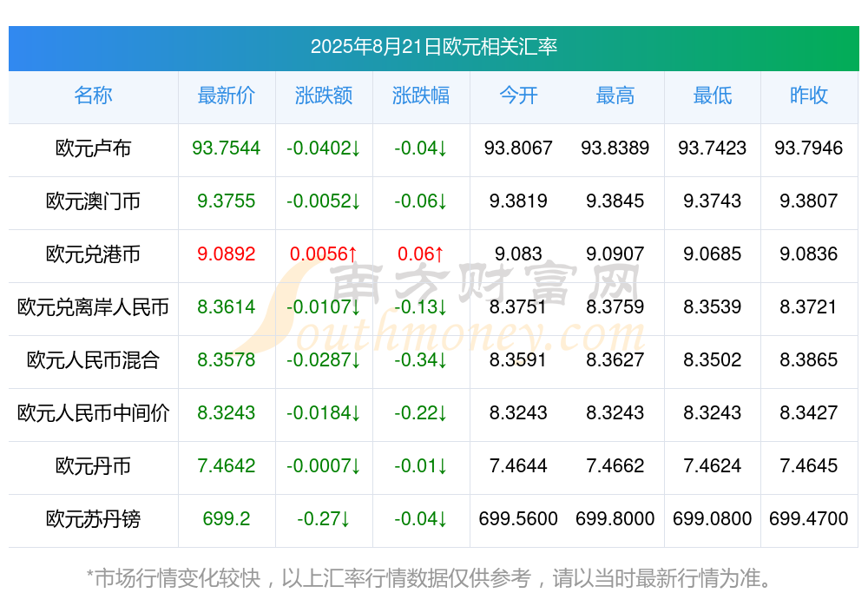
Task: Select latest price 9.3755
Action: click(226, 201)
